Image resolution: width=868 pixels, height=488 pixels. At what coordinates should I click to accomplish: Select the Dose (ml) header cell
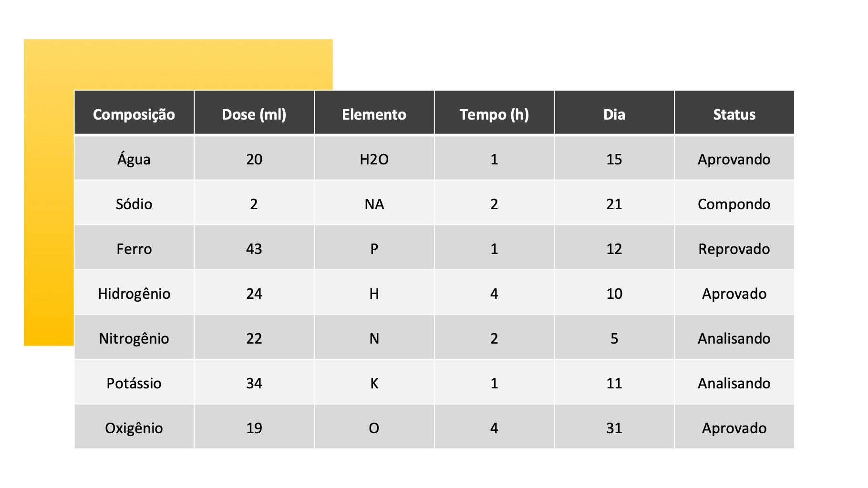(x=254, y=114)
